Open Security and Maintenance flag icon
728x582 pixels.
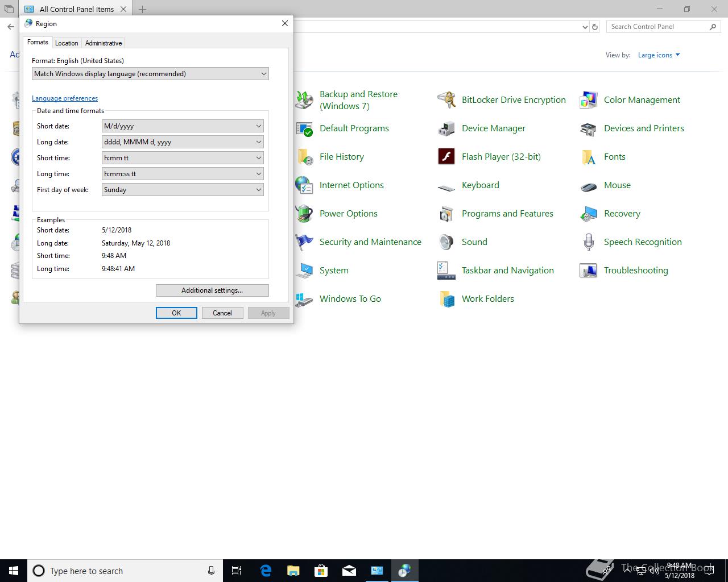click(304, 242)
